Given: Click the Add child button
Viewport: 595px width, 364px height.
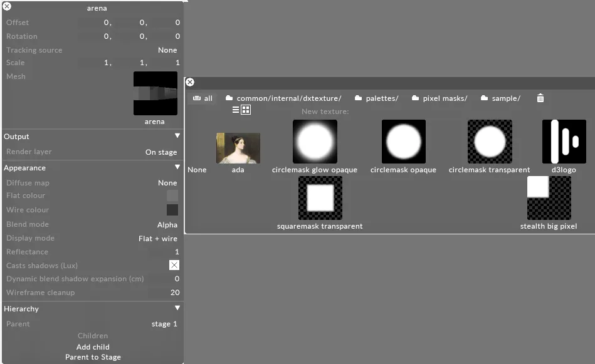Looking at the screenshot, I should pyautogui.click(x=93, y=346).
